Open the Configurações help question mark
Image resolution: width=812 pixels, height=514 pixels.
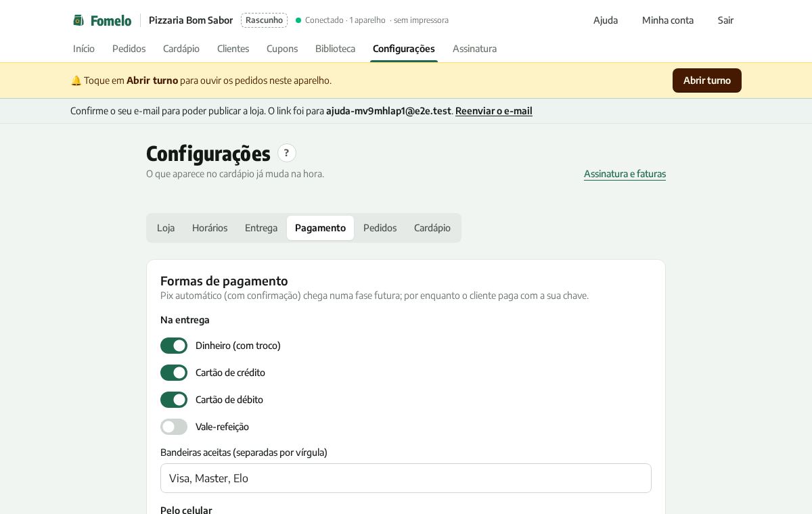pyautogui.click(x=287, y=153)
